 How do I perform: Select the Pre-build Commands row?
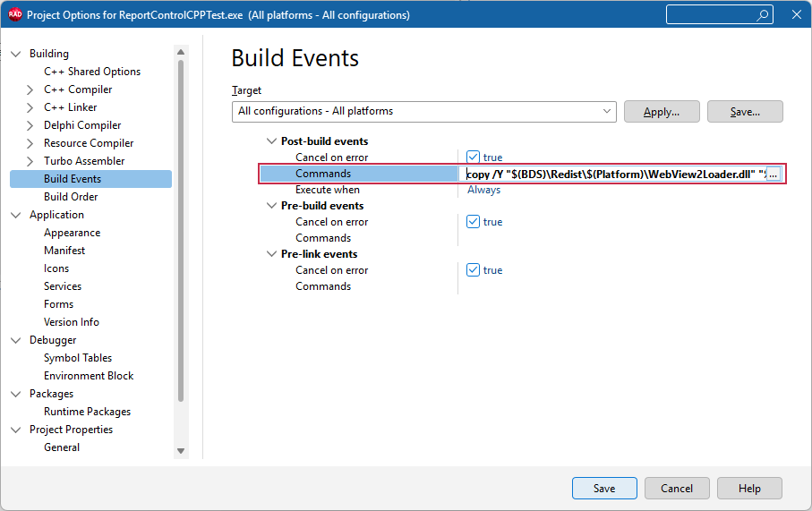323,238
